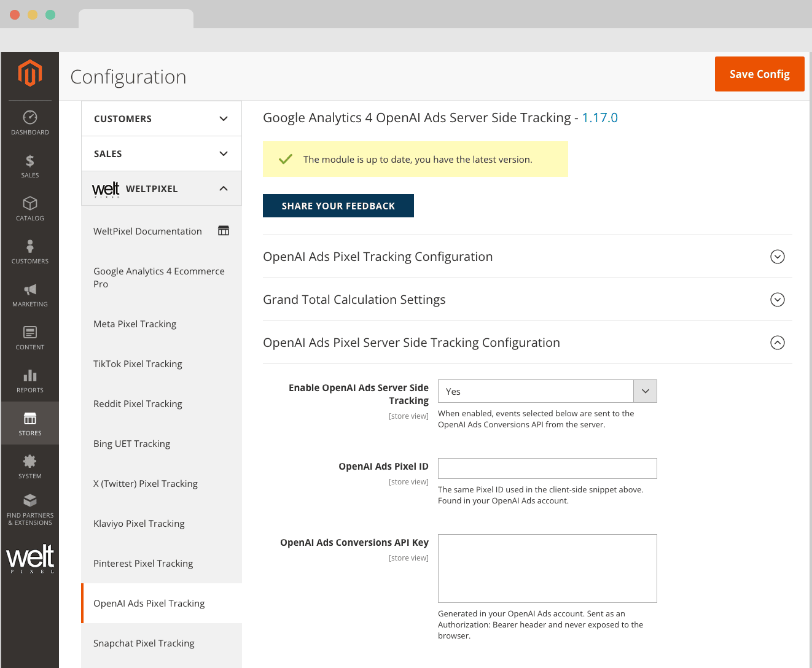Expand the CUSTOMERS config section
The image size is (812, 668).
click(x=162, y=118)
